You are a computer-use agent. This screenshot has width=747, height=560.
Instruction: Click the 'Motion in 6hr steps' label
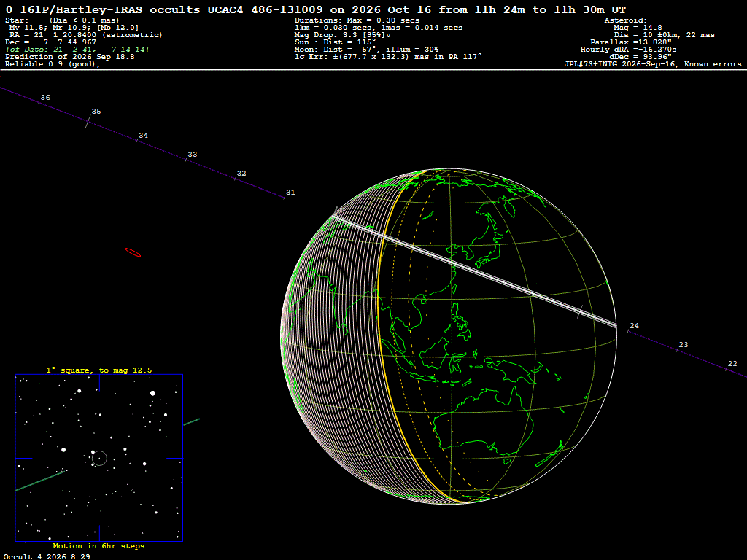[x=98, y=546]
